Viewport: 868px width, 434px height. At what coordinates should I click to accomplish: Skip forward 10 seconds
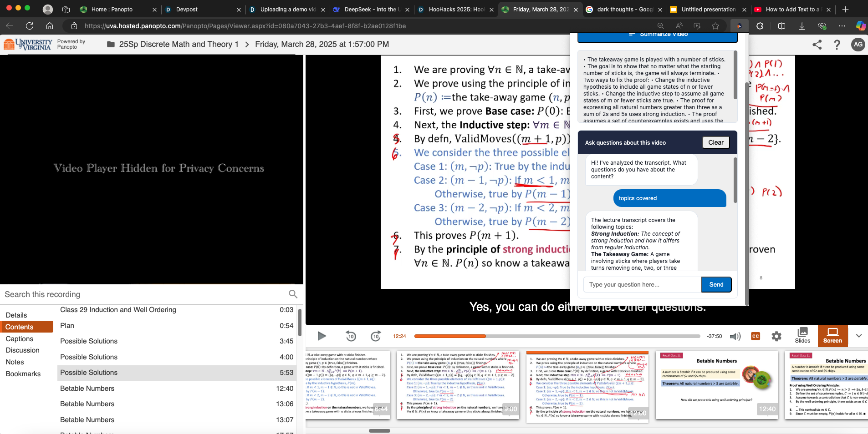[x=376, y=336]
